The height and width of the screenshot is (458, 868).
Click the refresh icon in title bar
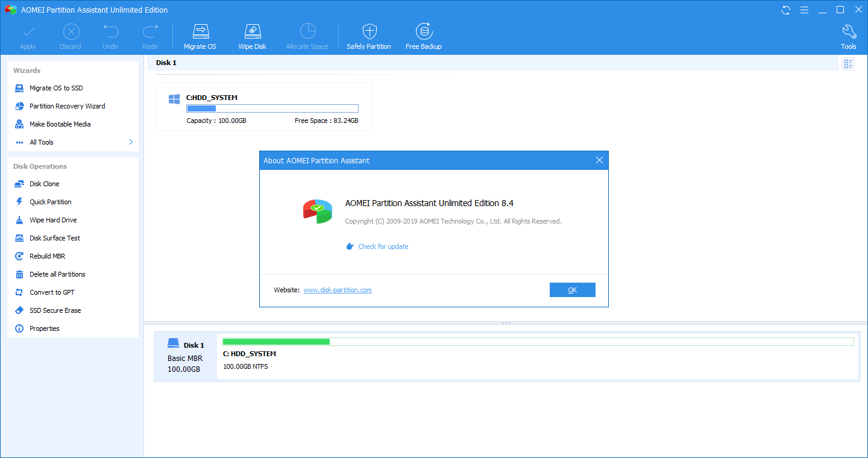pyautogui.click(x=786, y=10)
